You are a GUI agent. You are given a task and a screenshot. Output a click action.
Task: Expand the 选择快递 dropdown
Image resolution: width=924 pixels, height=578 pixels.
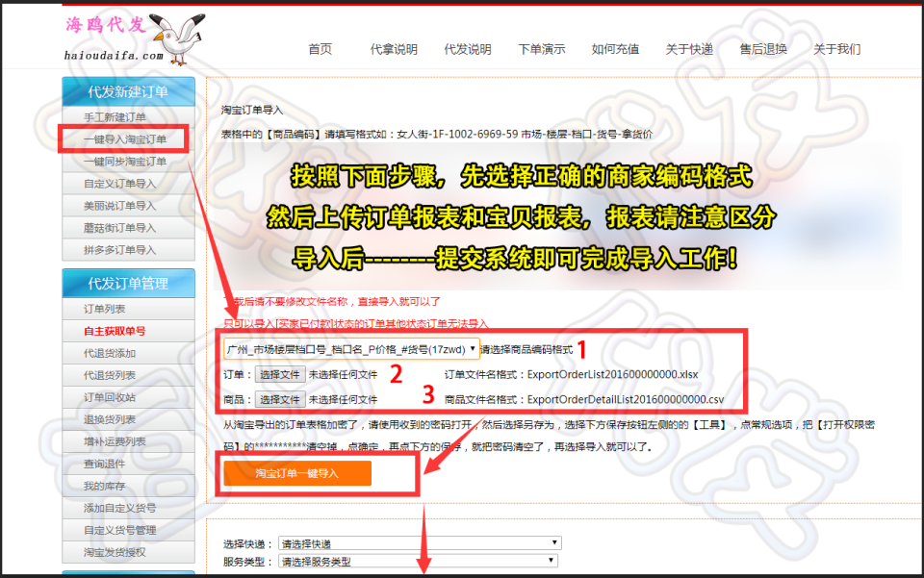tap(419, 543)
